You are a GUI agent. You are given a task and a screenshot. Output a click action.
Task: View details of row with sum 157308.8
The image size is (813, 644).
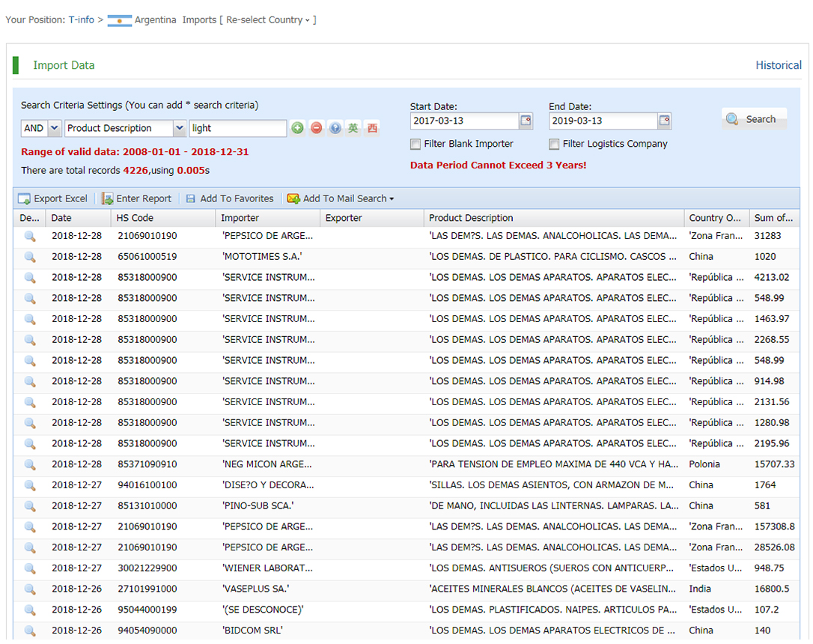pyautogui.click(x=30, y=527)
